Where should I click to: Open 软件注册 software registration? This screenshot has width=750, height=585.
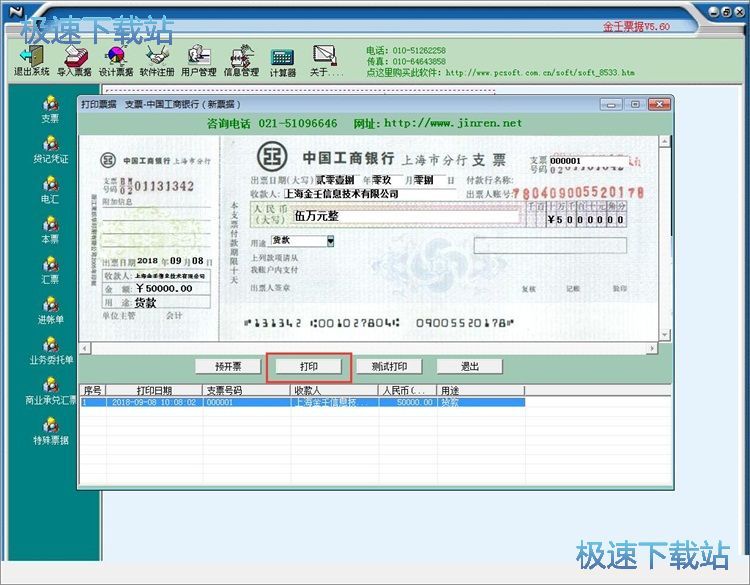157,61
